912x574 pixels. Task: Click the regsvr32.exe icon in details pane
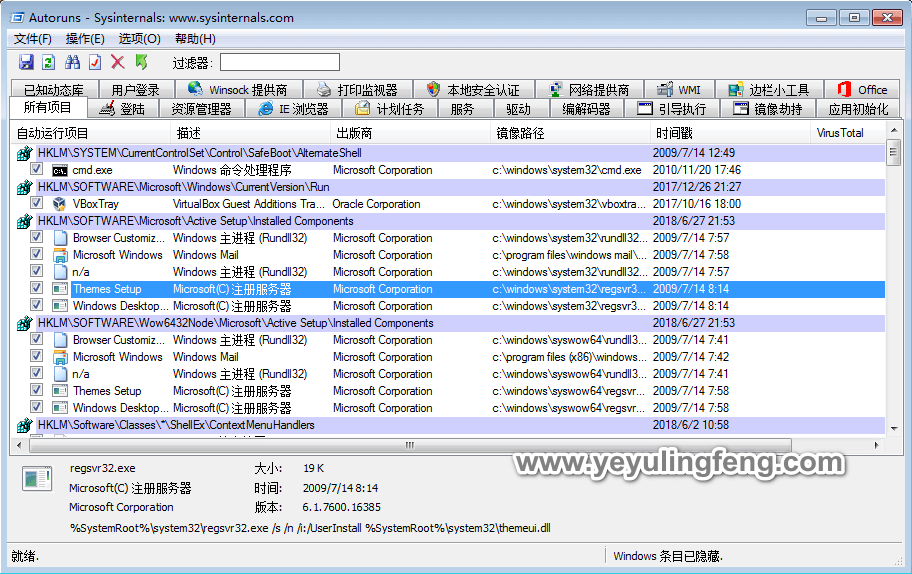tap(37, 479)
